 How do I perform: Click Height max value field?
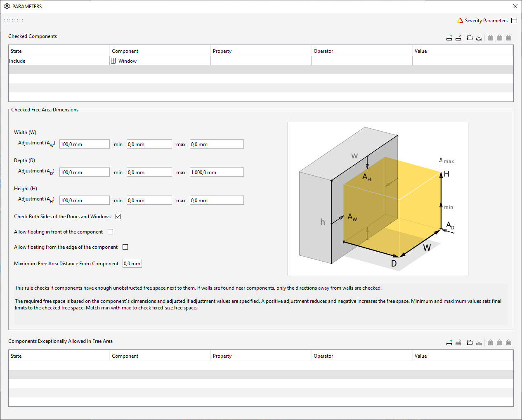click(217, 200)
